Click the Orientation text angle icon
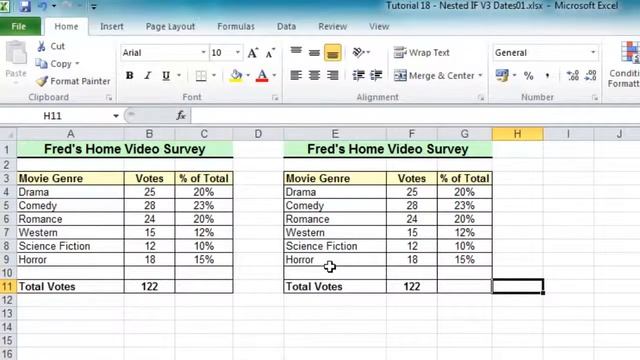This screenshot has width=640, height=360. pos(358,53)
